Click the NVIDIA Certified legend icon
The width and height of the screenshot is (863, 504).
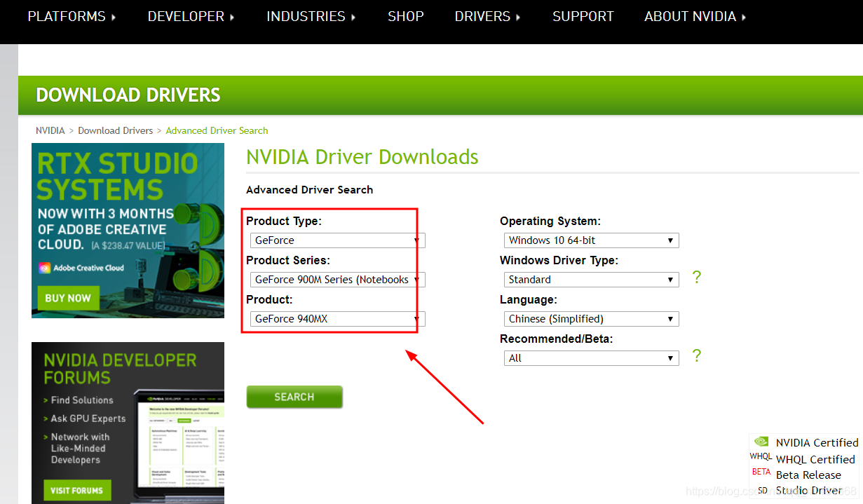point(761,442)
